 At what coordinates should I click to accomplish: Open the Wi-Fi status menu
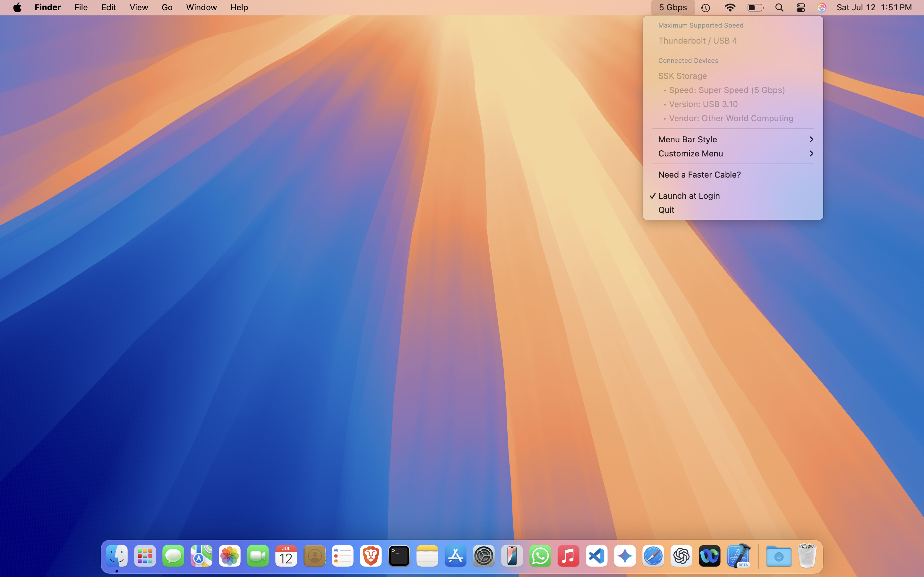click(x=730, y=8)
